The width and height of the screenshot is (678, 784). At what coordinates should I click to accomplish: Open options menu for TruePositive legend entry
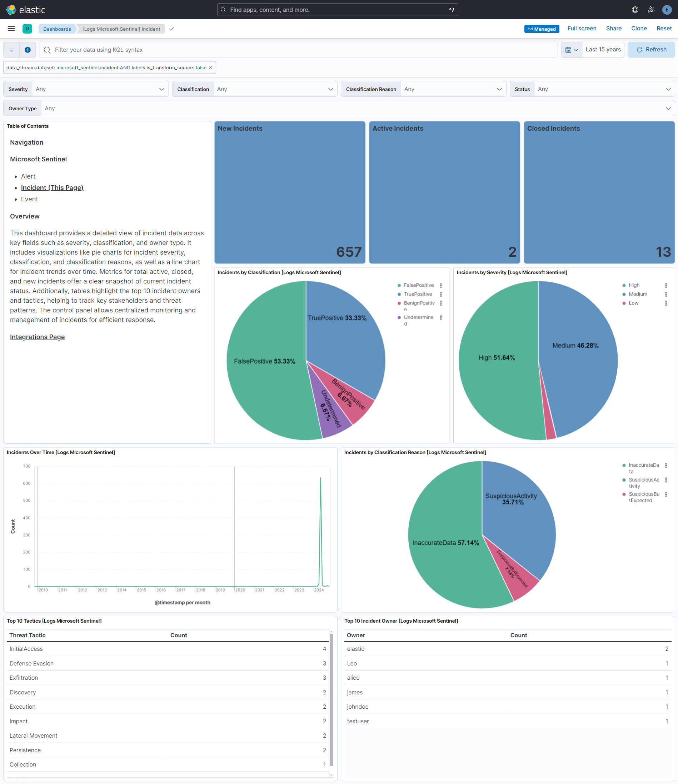tap(441, 294)
